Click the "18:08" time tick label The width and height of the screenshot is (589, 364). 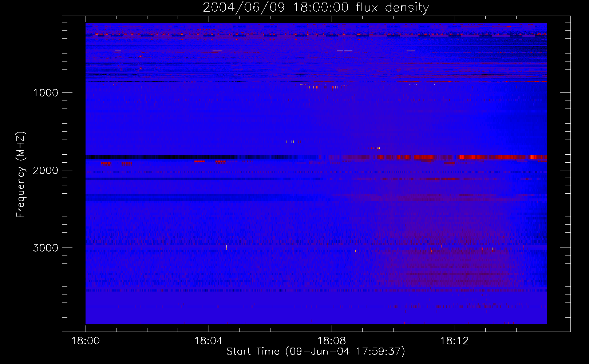coord(332,341)
